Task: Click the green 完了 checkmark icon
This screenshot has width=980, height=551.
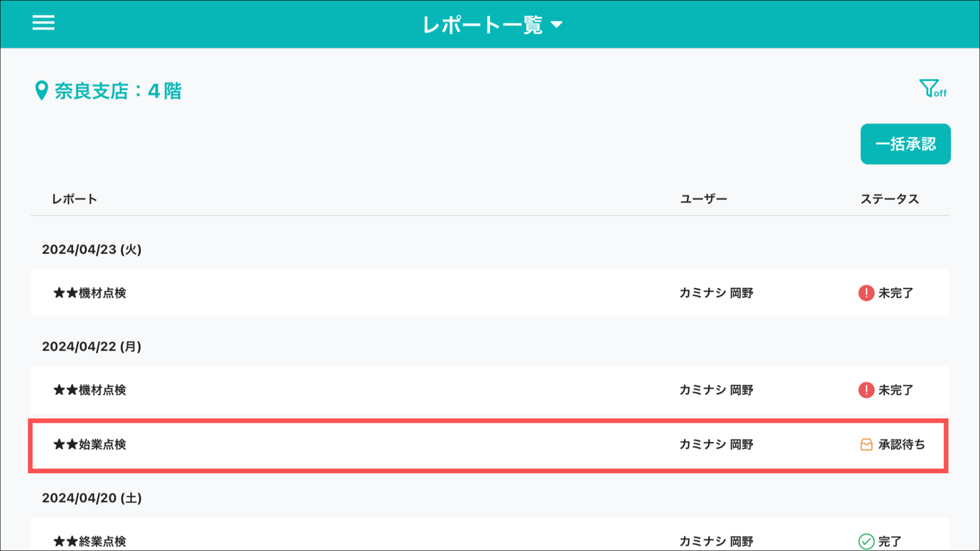Action: coord(866,541)
